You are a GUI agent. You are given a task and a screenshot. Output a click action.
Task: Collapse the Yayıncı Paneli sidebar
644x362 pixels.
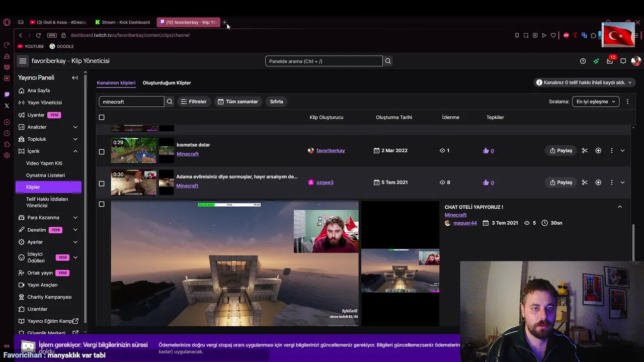click(74, 77)
